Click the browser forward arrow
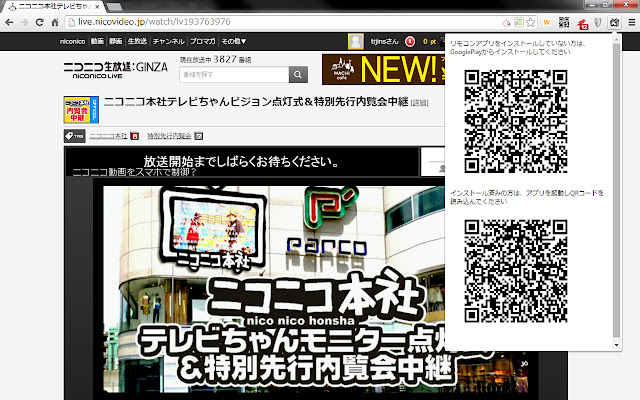This screenshot has width=640, height=400. coord(24,22)
